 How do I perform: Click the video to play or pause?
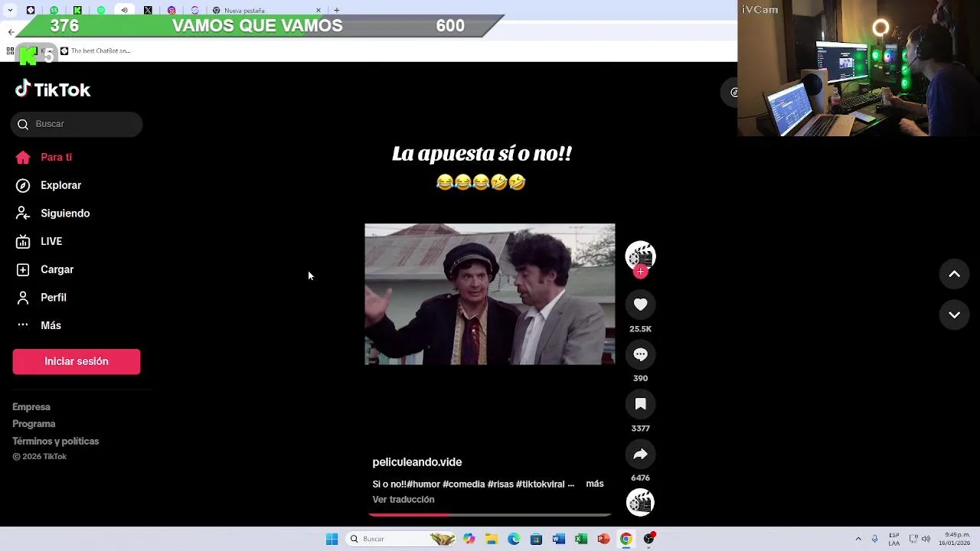pyautogui.click(x=490, y=294)
